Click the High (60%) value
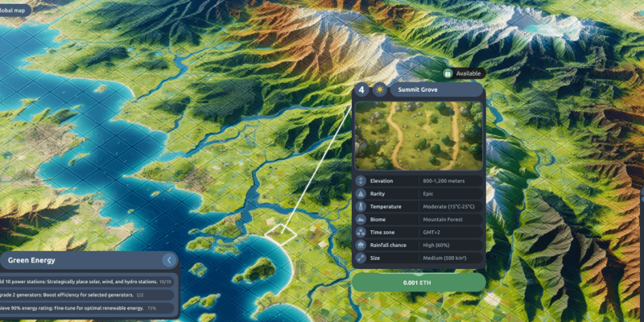The image size is (644, 322). click(x=436, y=246)
